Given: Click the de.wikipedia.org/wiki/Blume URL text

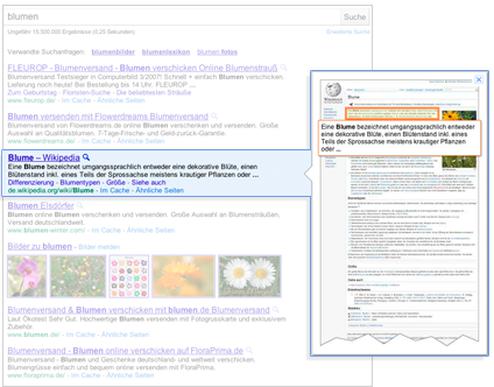Looking at the screenshot, I should (51, 190).
